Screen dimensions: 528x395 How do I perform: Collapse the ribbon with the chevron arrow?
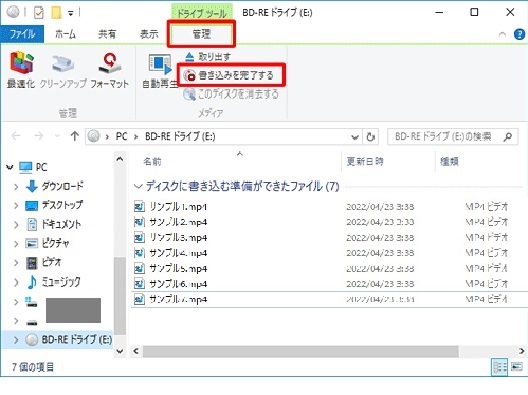(x=502, y=34)
